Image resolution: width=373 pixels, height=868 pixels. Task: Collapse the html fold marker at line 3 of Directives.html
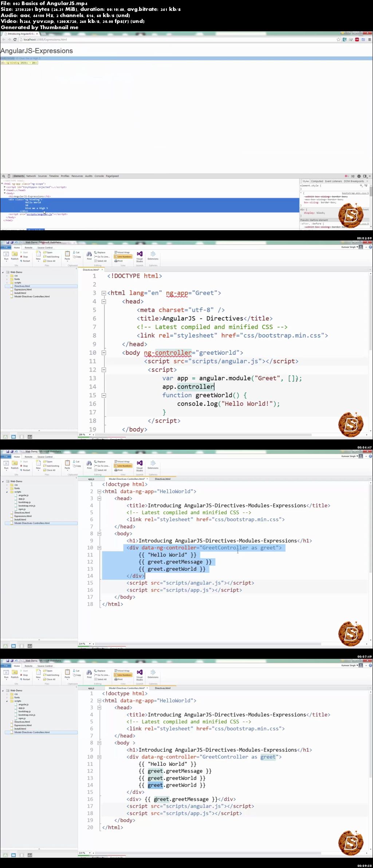coord(103,293)
